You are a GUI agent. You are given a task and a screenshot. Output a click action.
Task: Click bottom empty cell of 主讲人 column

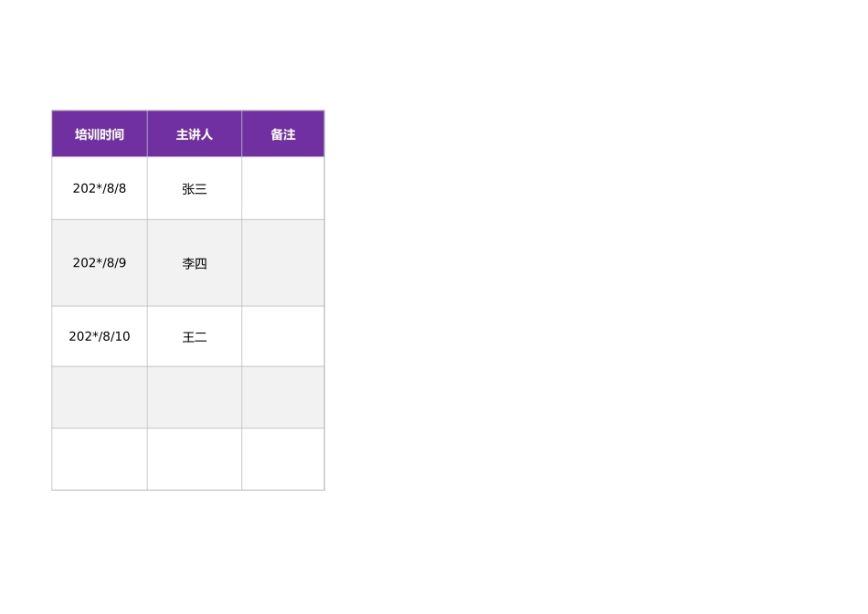coord(195,459)
